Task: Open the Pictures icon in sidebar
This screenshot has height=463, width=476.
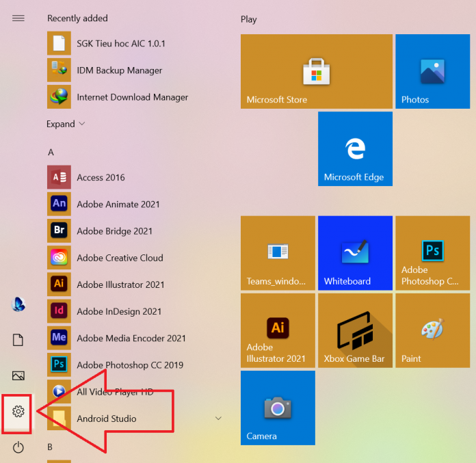Action: pos(18,375)
